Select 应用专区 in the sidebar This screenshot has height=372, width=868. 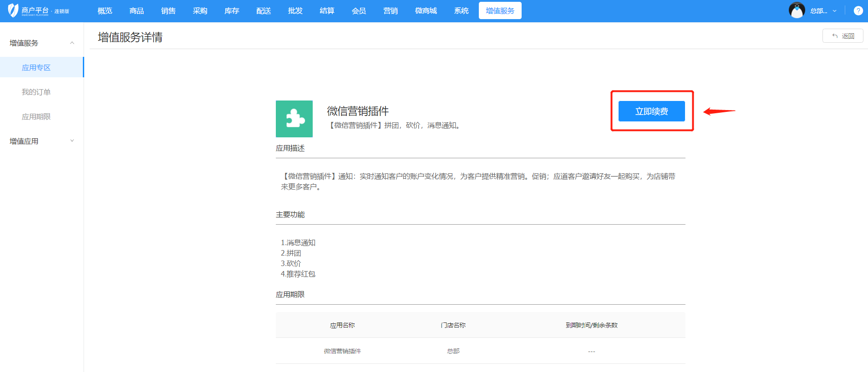[x=36, y=68]
